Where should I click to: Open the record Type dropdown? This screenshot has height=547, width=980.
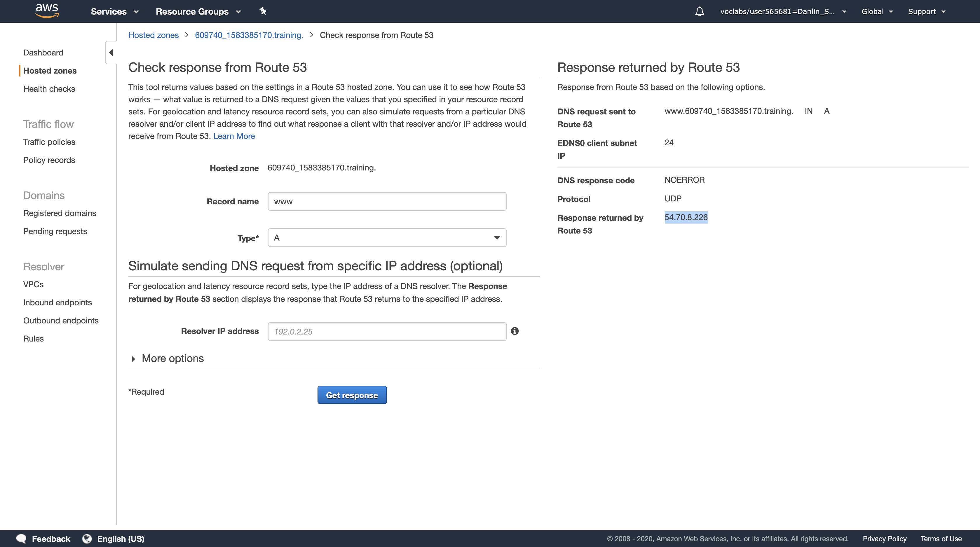pos(387,238)
